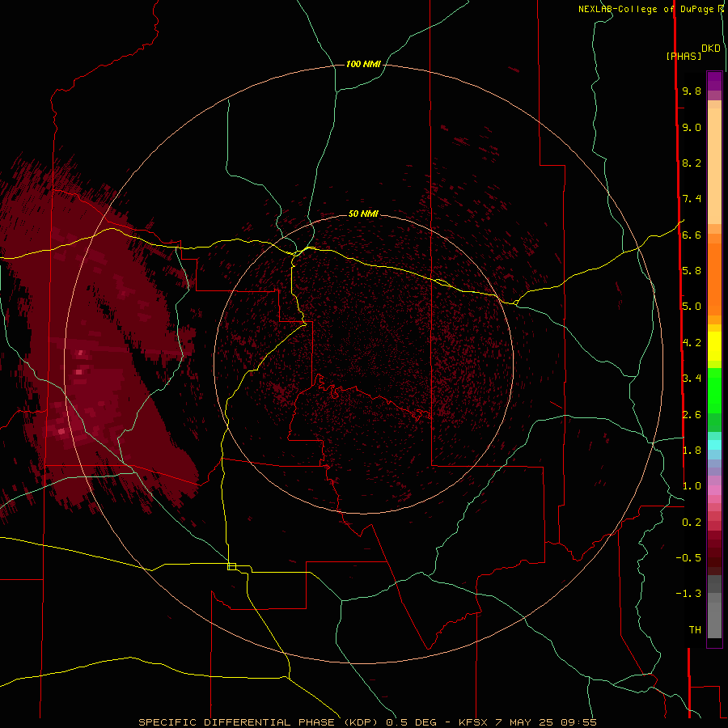Click the 09:55 timestamp in the caption
The image size is (728, 728).
(578, 722)
